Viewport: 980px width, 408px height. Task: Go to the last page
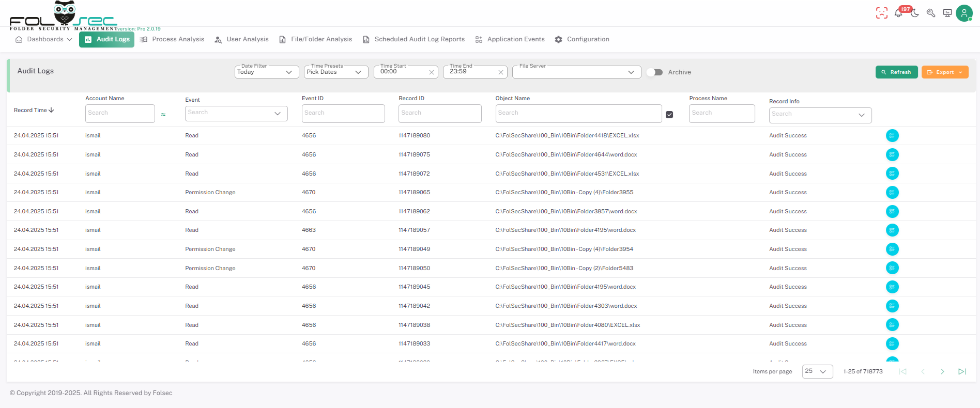tap(962, 371)
